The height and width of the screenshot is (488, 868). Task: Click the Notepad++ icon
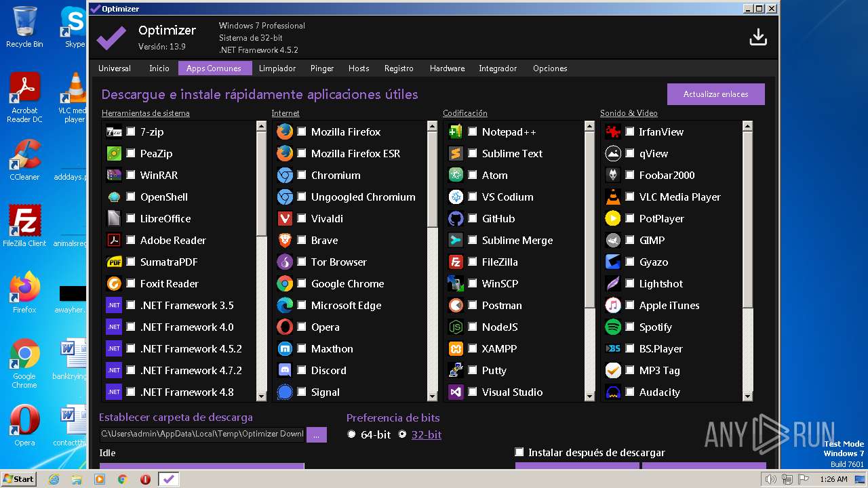456,132
